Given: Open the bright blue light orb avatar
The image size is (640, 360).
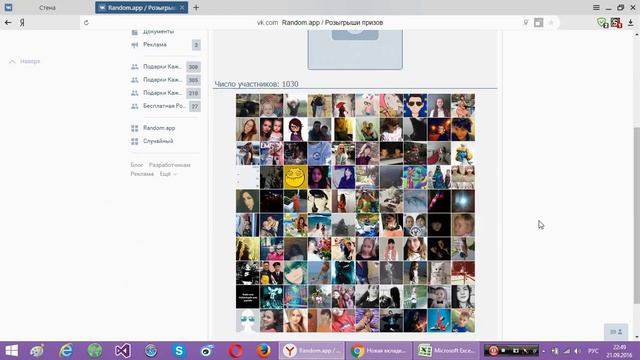Looking at the screenshot, I should click(463, 201).
